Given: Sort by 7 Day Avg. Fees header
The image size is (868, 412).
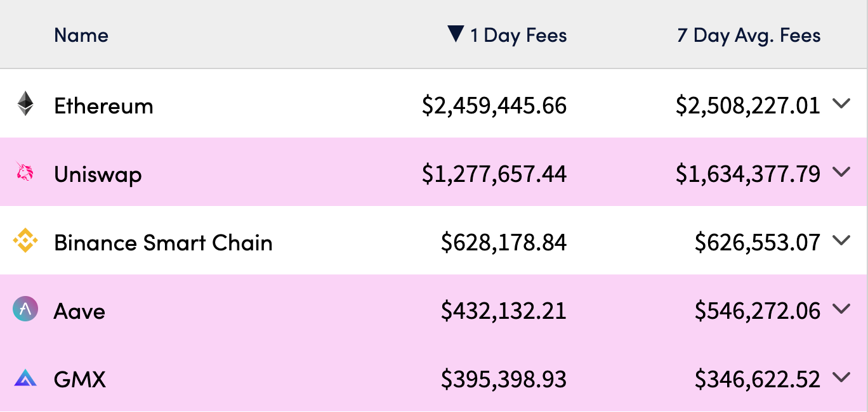Looking at the screenshot, I should (749, 35).
